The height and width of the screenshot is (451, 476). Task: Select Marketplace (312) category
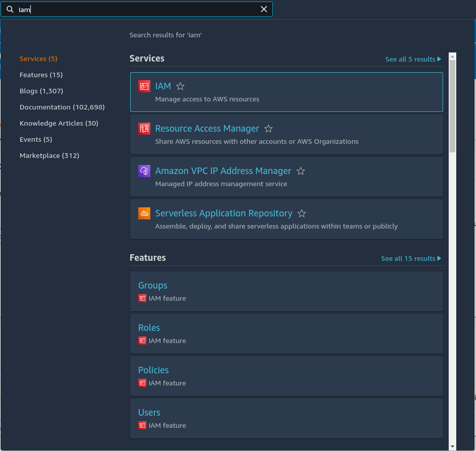50,156
